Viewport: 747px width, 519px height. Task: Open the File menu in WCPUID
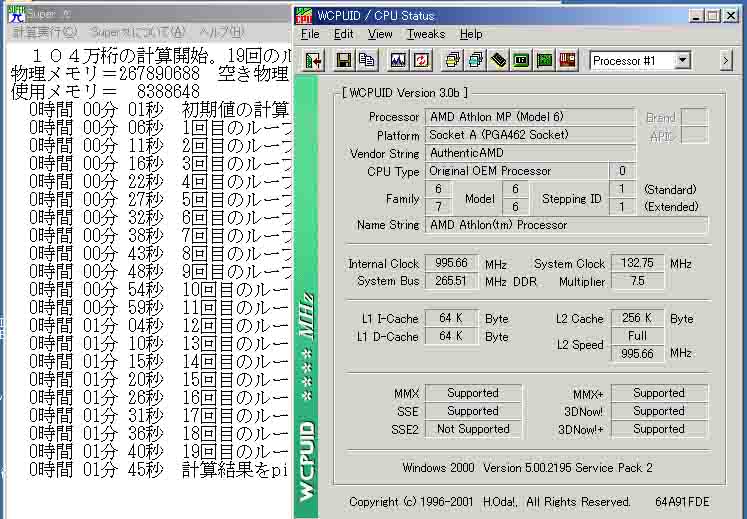click(310, 34)
